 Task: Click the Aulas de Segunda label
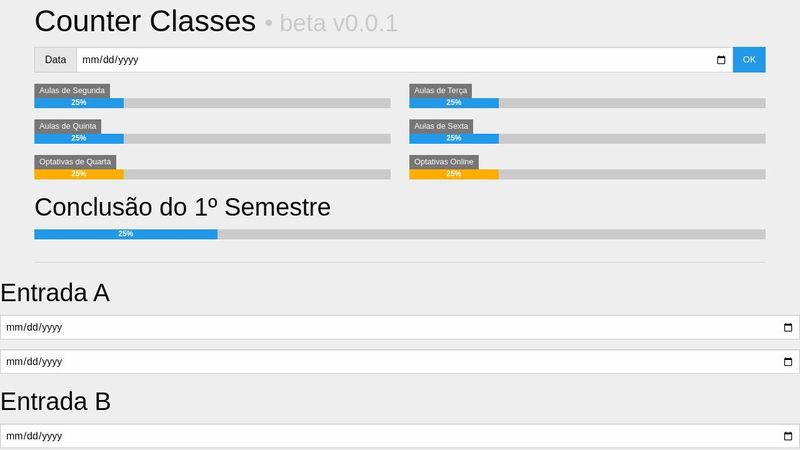pyautogui.click(x=72, y=90)
